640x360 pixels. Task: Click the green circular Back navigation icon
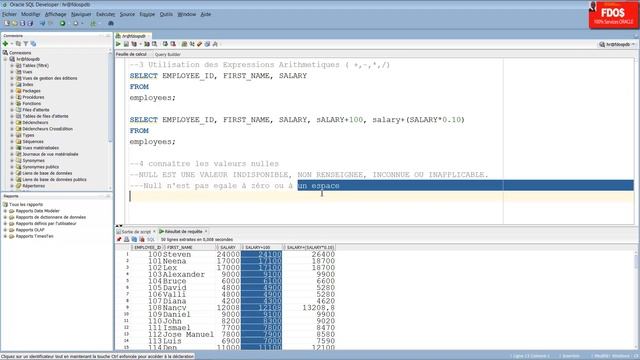pyautogui.click(x=62, y=23)
